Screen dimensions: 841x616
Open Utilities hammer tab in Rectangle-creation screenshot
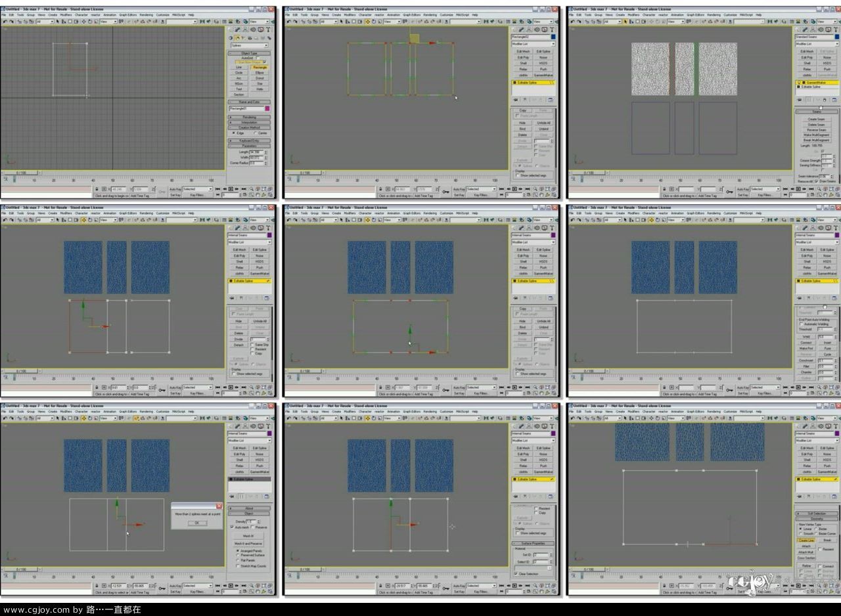[267, 30]
